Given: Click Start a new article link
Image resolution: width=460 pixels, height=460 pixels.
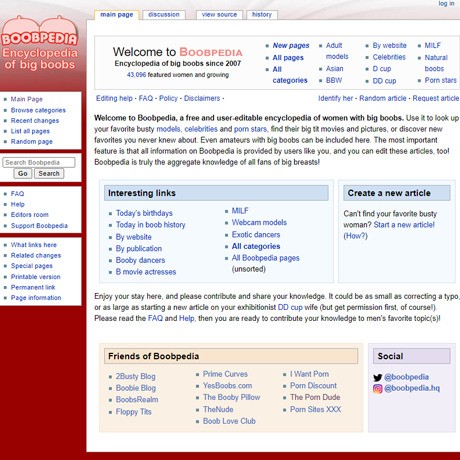Looking at the screenshot, I should pyautogui.click(x=404, y=225).
